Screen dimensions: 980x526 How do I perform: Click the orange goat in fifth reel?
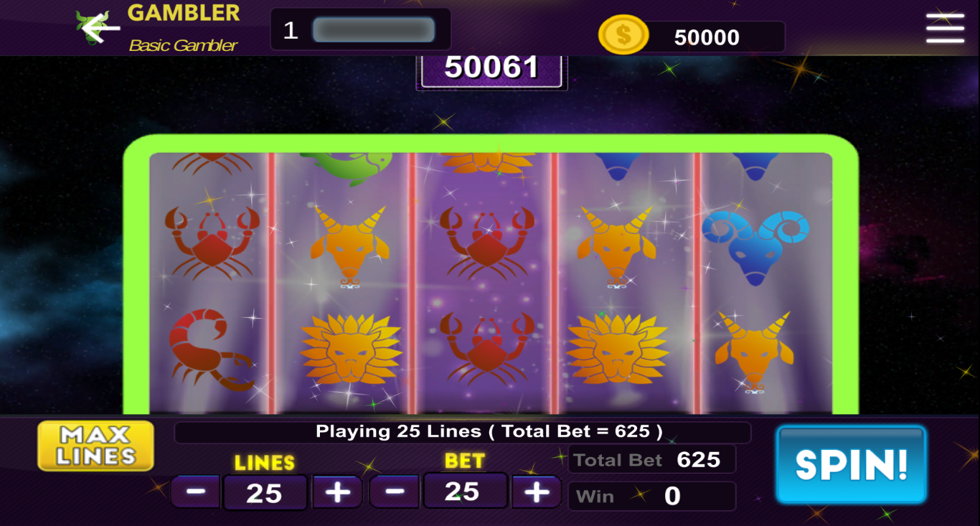(x=754, y=351)
